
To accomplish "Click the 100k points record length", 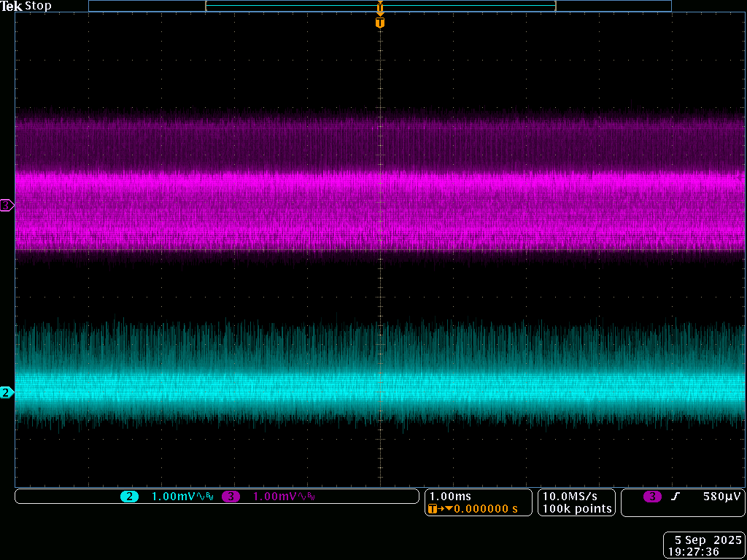I will (576, 508).
